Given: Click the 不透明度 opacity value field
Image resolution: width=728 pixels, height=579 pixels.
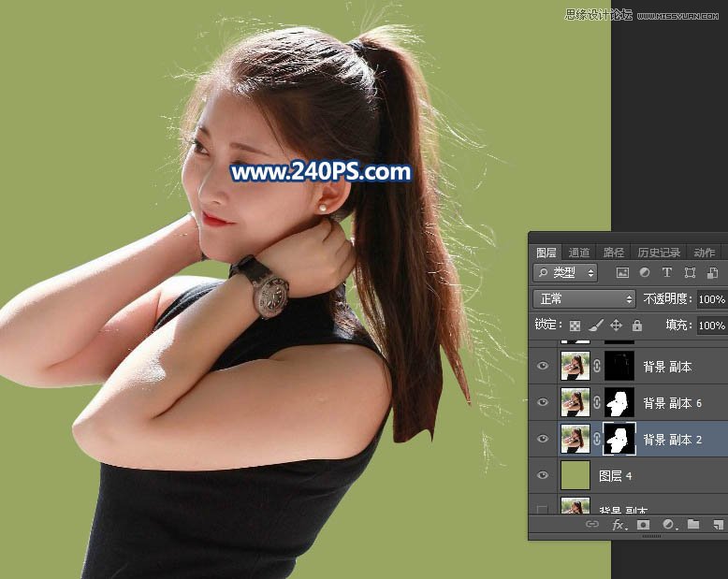Looking at the screenshot, I should tap(712, 299).
